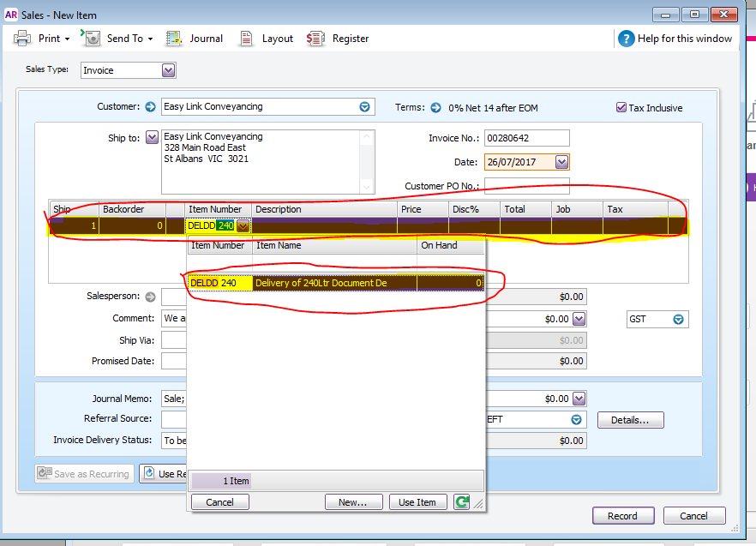Open the Date calendar dropdown
The image size is (756, 546).
click(x=561, y=162)
